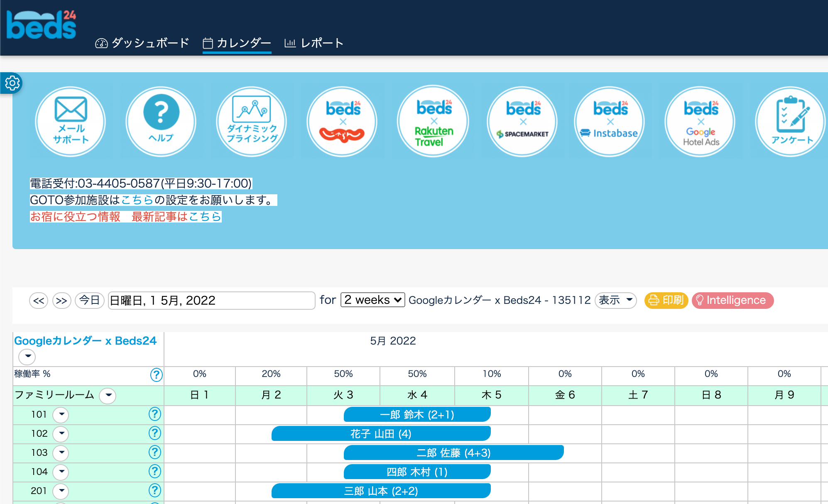The height and width of the screenshot is (504, 828).
Task: Open the Beds24 Google Hotel Ads icon
Action: pyautogui.click(x=700, y=121)
